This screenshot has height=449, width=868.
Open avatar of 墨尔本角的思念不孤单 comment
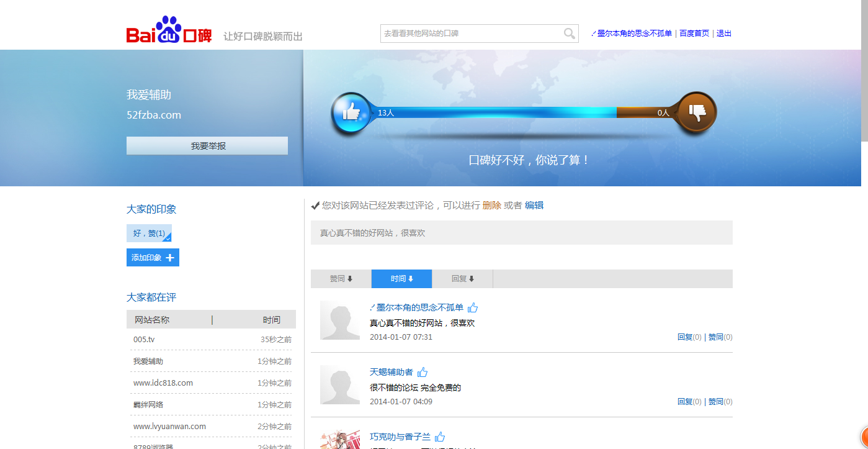[340, 320]
